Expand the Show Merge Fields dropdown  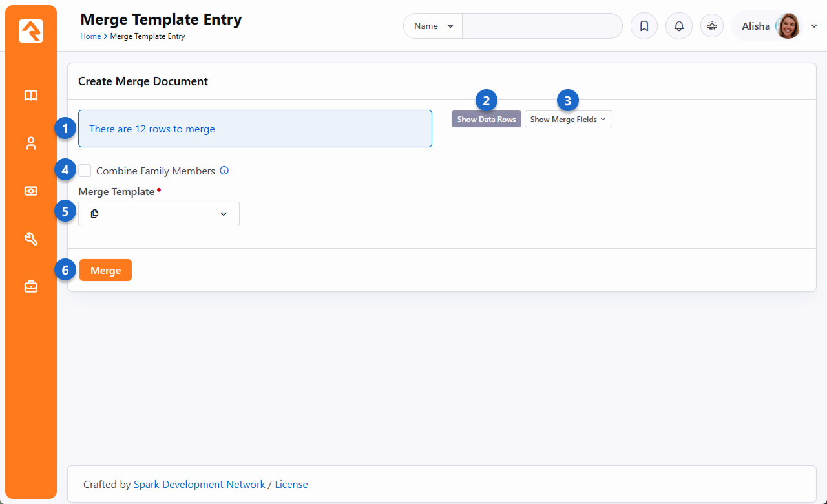point(568,120)
